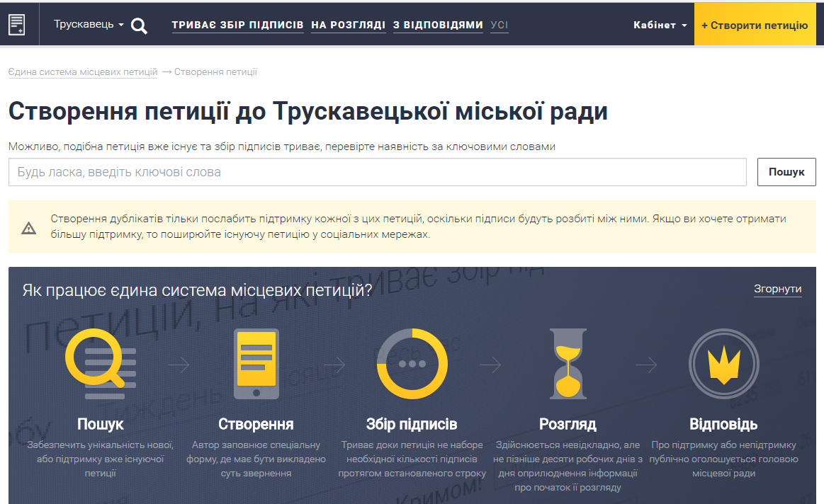Collapse the panel via Згорнути link
824x504 pixels.
(778, 289)
